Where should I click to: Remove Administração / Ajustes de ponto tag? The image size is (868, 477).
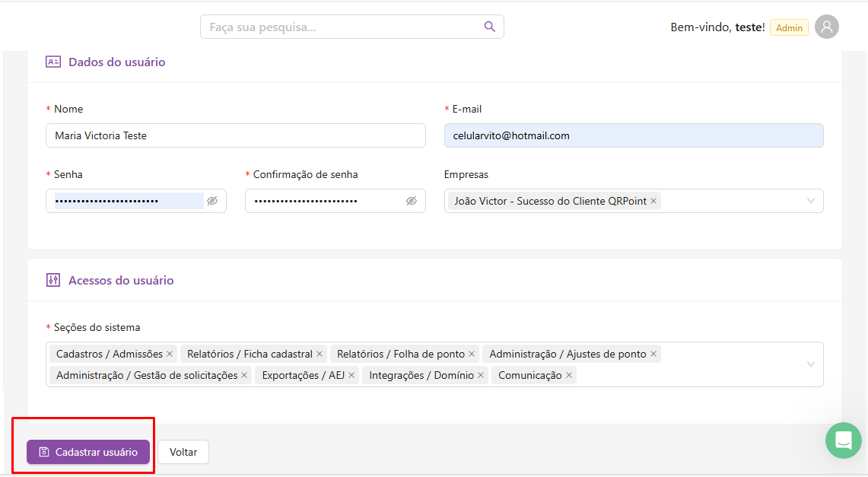tap(653, 354)
